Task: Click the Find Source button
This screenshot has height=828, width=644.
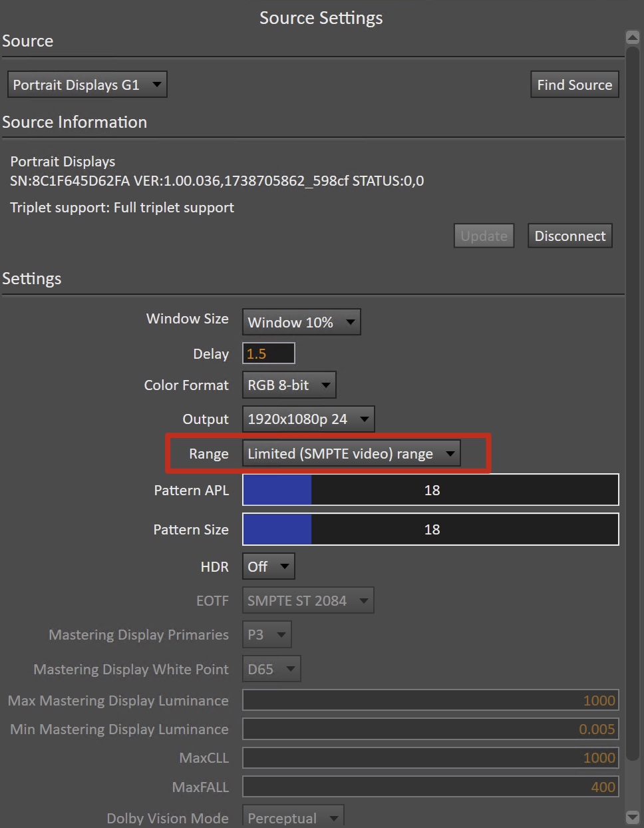Action: pyautogui.click(x=574, y=85)
